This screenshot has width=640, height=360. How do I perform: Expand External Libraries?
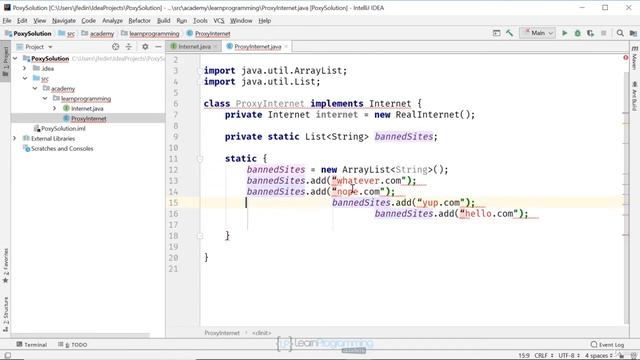coord(15,138)
